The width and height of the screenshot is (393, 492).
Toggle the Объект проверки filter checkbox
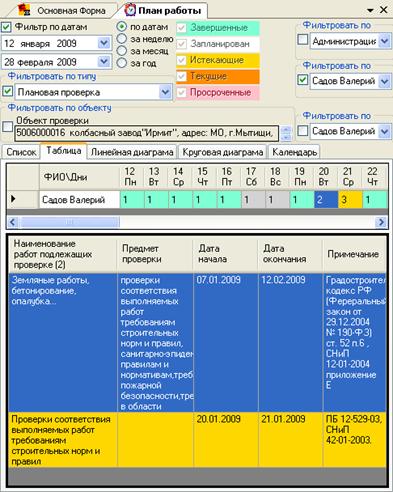point(7,127)
